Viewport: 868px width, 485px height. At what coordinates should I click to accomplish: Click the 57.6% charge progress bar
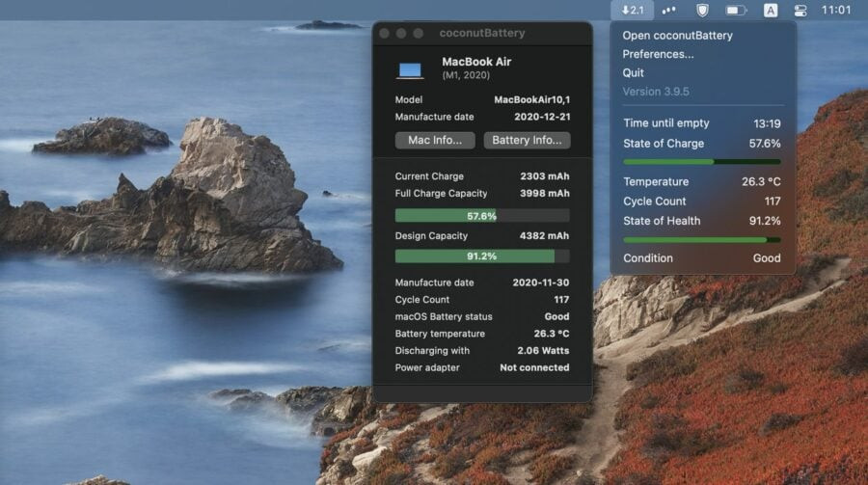(482, 216)
